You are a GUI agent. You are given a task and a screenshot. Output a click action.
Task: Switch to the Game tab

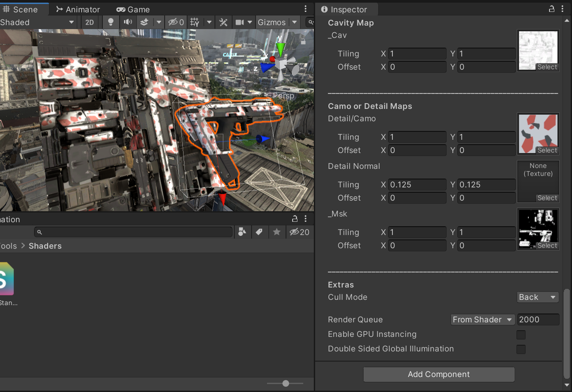coord(133,9)
